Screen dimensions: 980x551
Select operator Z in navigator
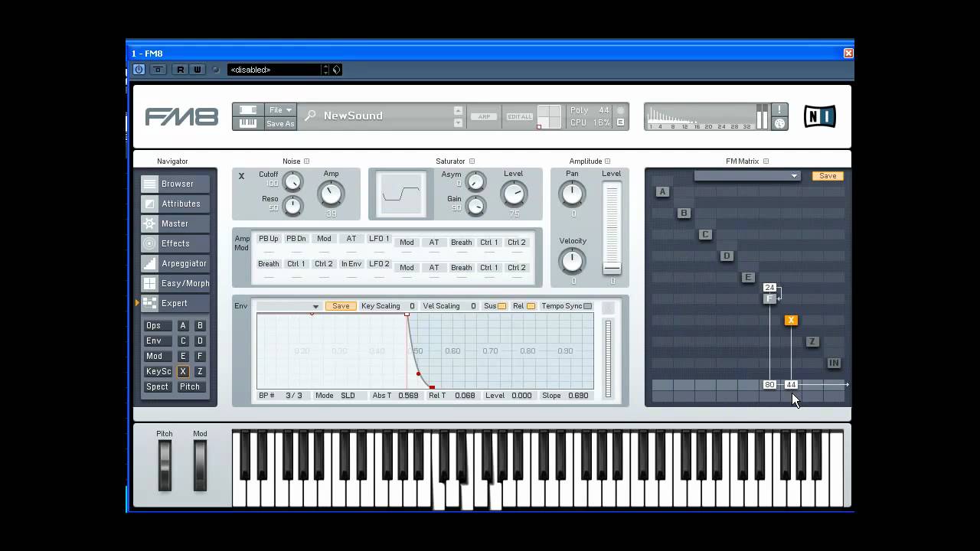pos(200,372)
